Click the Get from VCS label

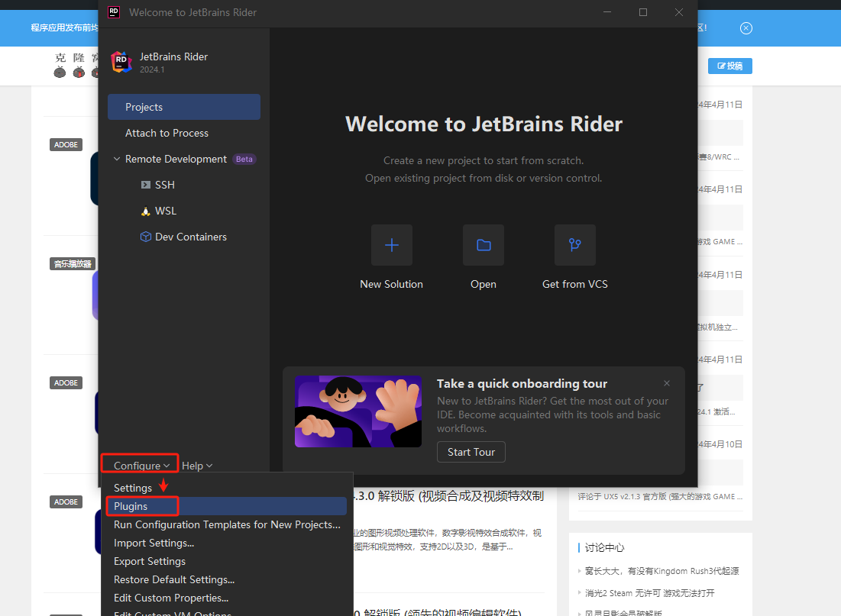(575, 284)
